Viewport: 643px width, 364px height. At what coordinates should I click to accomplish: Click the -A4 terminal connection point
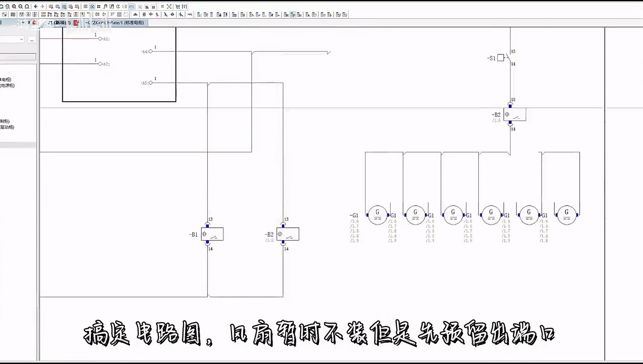(x=151, y=52)
